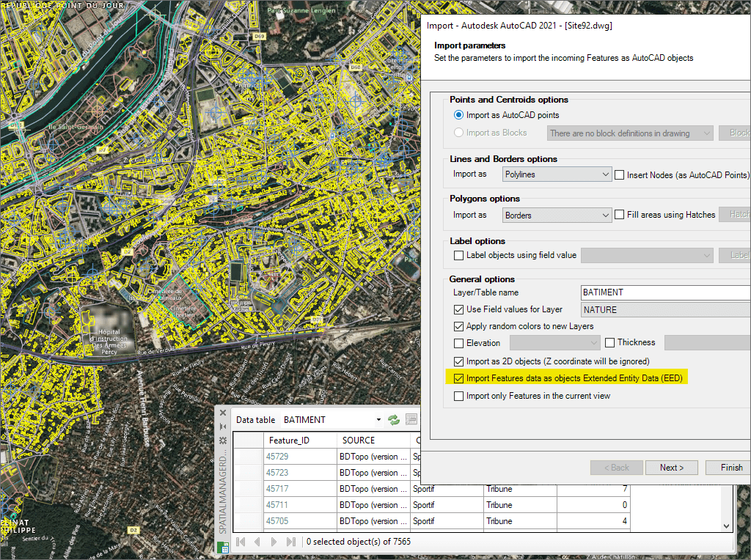The image size is (751, 560).
Task: Enable Fill areas using Hatches
Action: pos(619,215)
